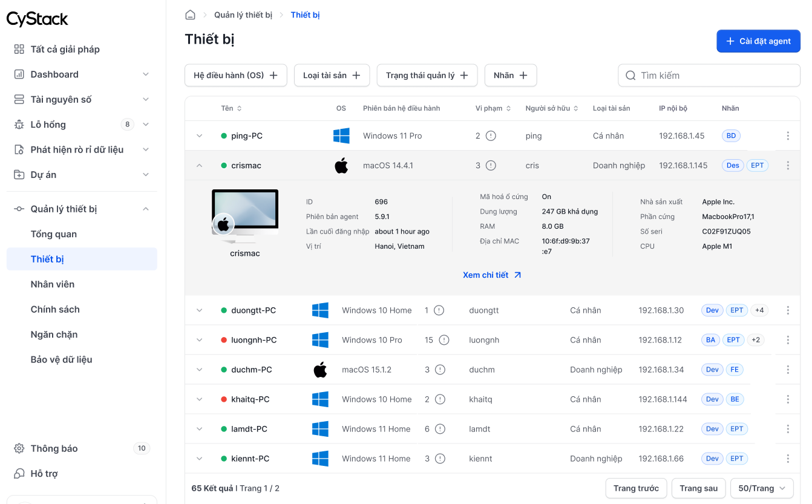
Task: Open the Xem chi tiết link for crismac
Action: (x=492, y=274)
